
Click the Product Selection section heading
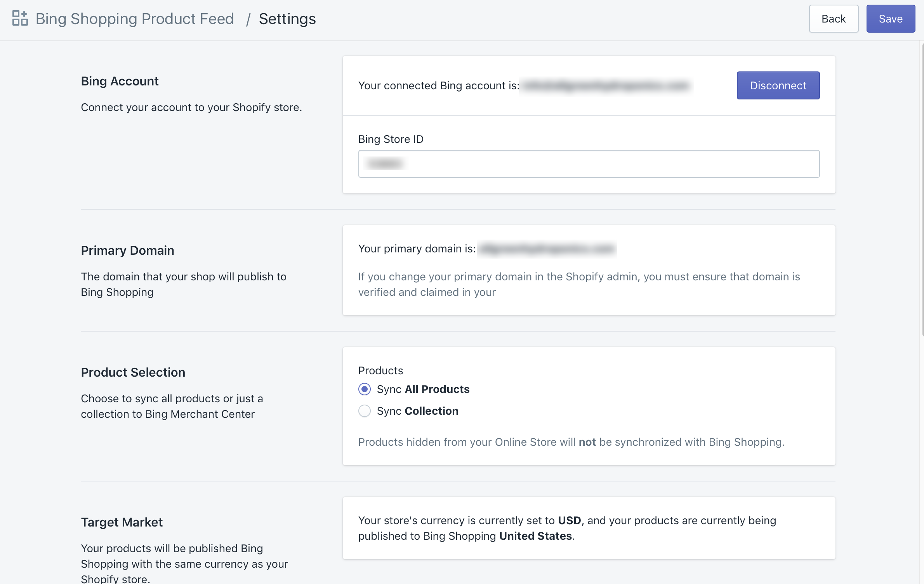(133, 372)
